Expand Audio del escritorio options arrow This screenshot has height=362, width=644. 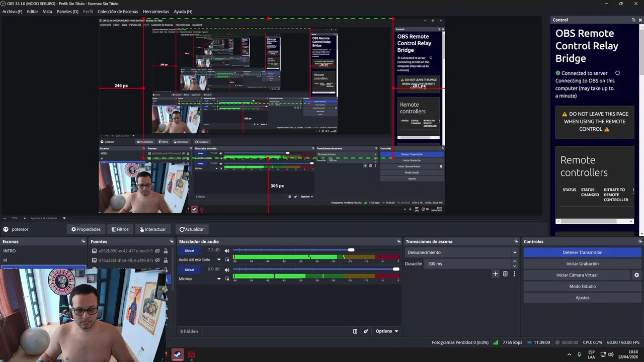click(x=219, y=259)
